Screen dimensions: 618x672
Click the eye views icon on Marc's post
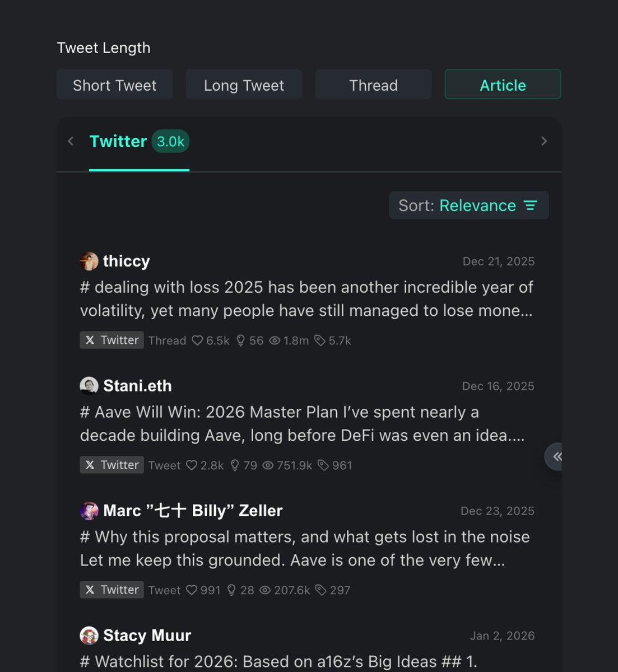point(265,590)
